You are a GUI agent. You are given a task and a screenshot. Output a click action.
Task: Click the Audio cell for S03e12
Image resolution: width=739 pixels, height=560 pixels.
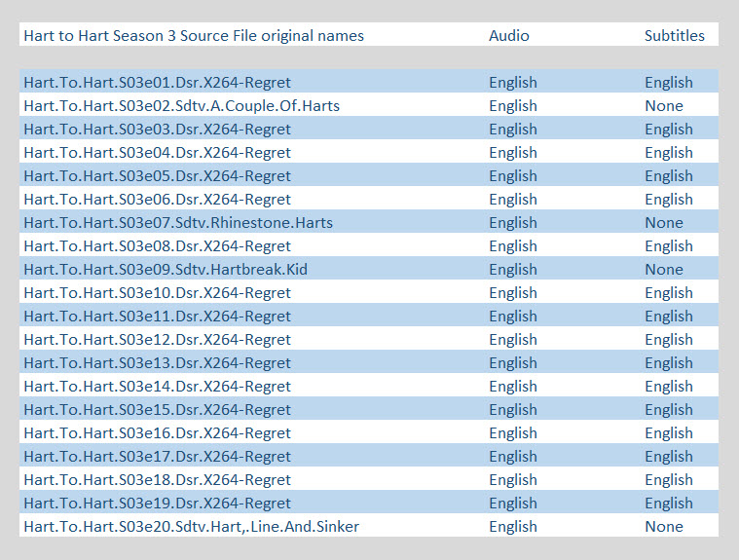click(x=513, y=339)
